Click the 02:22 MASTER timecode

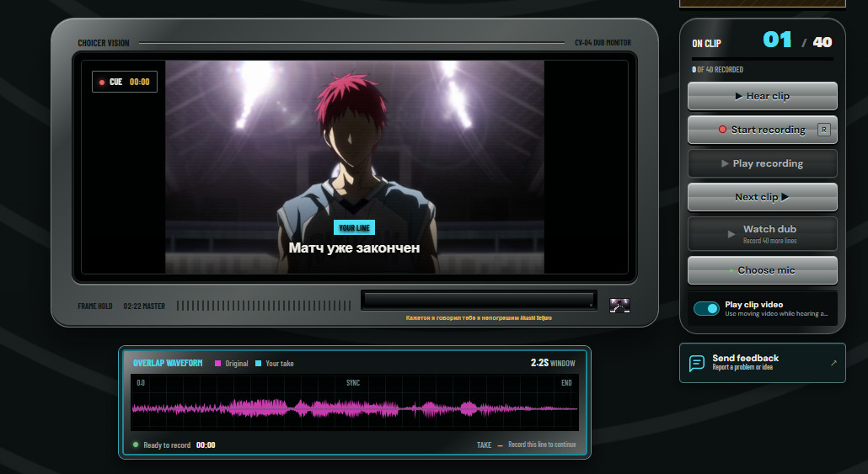[x=144, y=306]
